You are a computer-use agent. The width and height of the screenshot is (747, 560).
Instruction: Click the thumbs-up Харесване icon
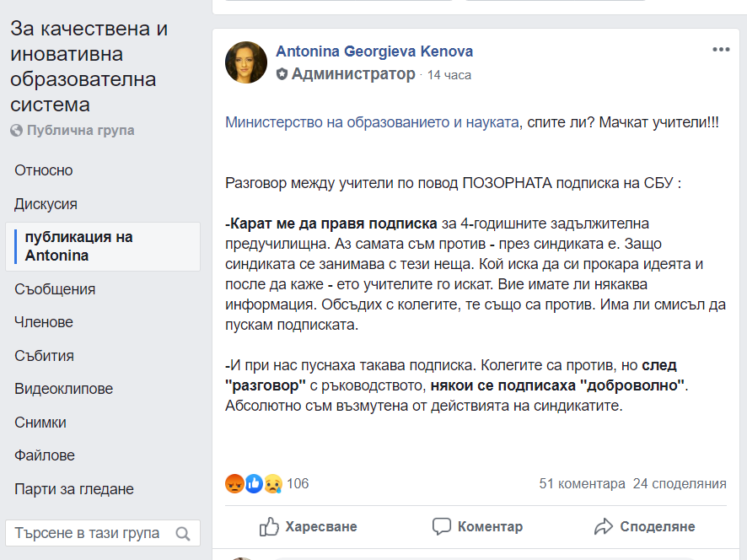(x=270, y=526)
